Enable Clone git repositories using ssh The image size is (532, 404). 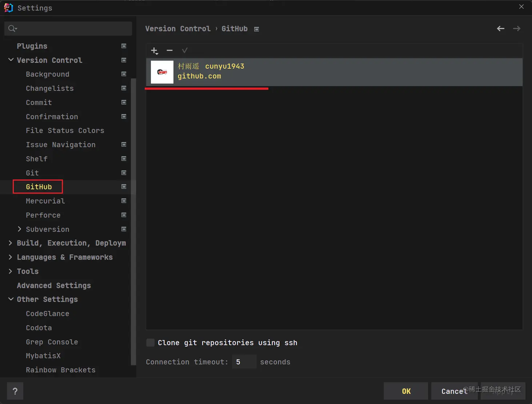[x=150, y=343]
